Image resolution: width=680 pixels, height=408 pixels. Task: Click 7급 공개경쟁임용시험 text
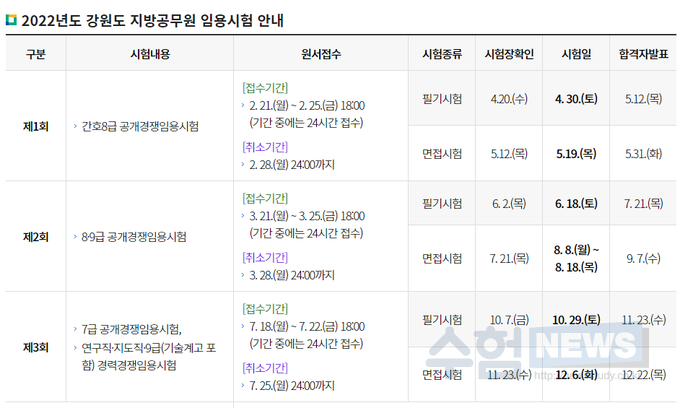coord(132,329)
